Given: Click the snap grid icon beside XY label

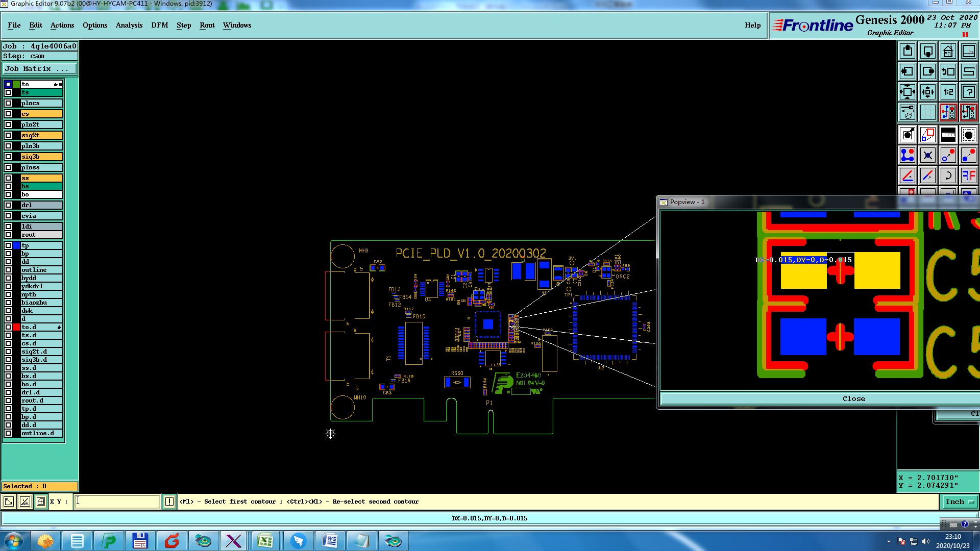Looking at the screenshot, I should (x=41, y=502).
